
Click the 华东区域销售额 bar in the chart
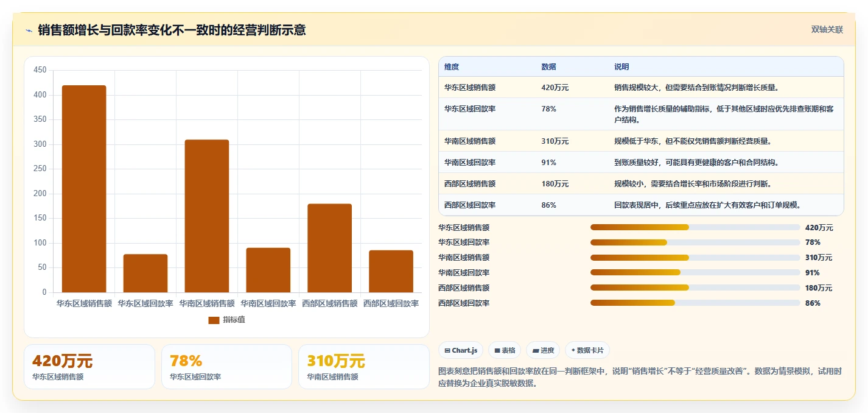(x=84, y=189)
